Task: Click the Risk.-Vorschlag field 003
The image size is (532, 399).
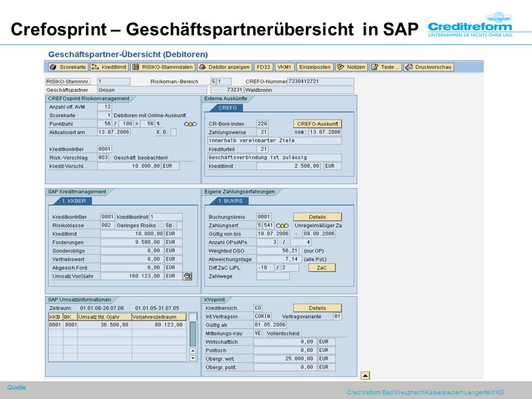Action: pyautogui.click(x=103, y=158)
